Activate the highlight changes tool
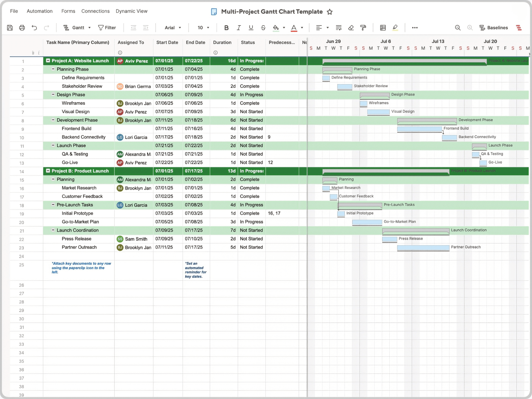532x399 pixels. [395, 28]
